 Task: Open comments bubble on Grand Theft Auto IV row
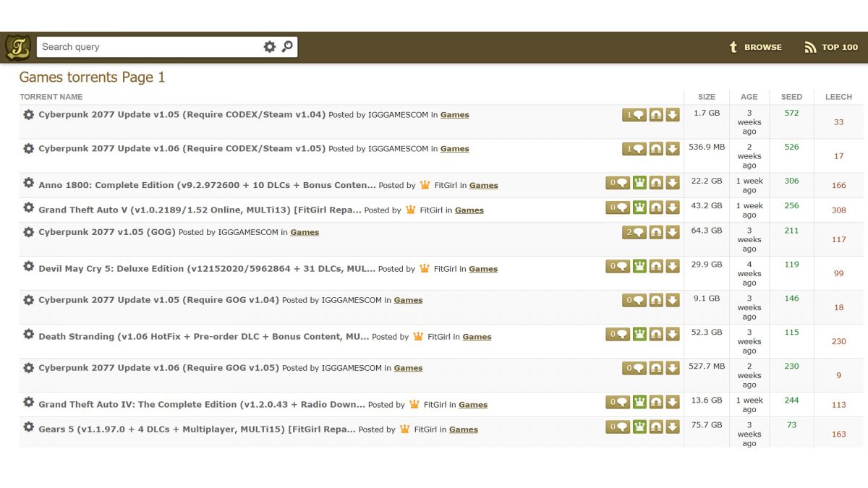tap(618, 402)
